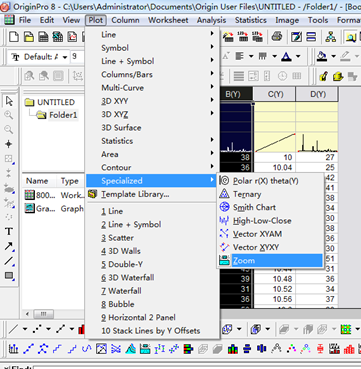
Task: Open the Worksheet menu
Action: click(168, 20)
